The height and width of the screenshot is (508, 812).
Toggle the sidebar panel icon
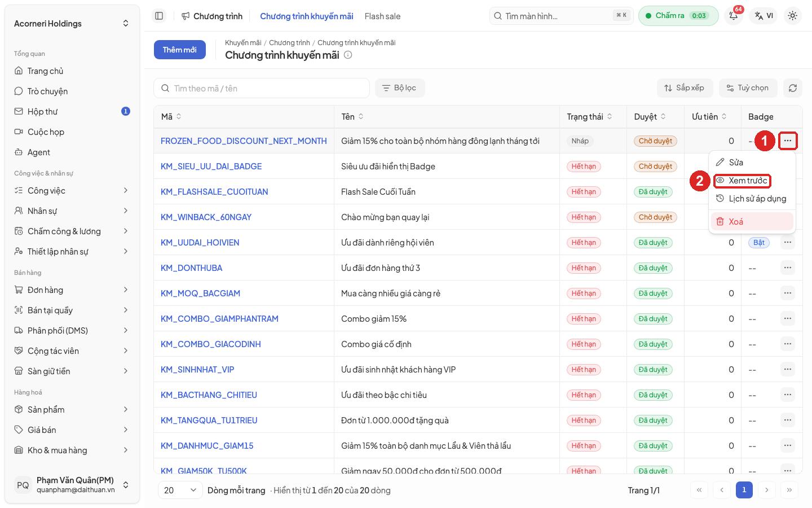159,16
